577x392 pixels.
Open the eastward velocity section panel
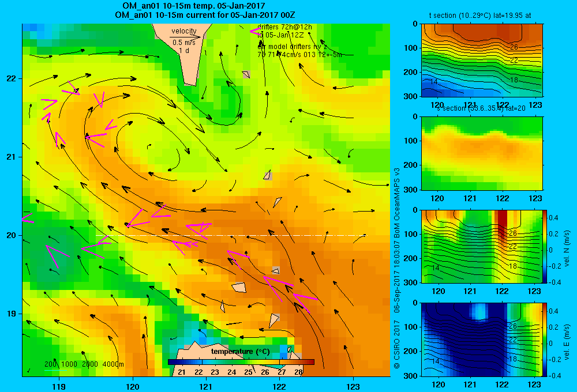[482, 340]
